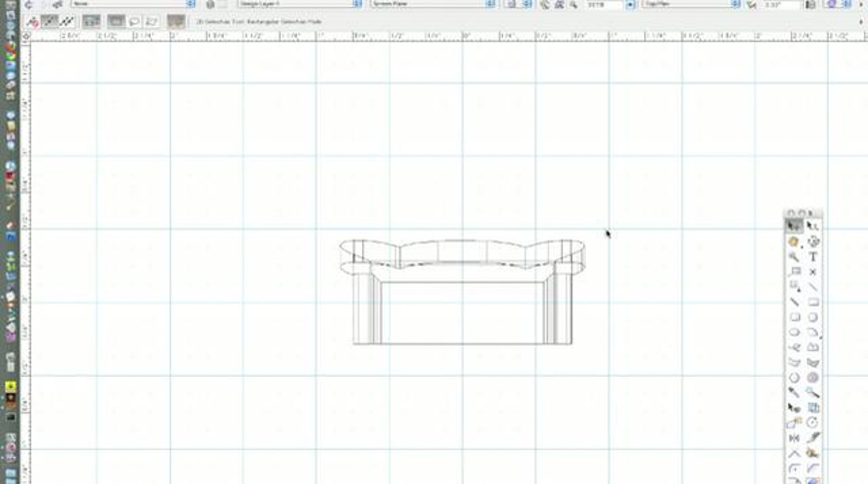The image size is (868, 484).
Task: Toggle unrestricted interactive scaling mode
Action: tap(67, 22)
